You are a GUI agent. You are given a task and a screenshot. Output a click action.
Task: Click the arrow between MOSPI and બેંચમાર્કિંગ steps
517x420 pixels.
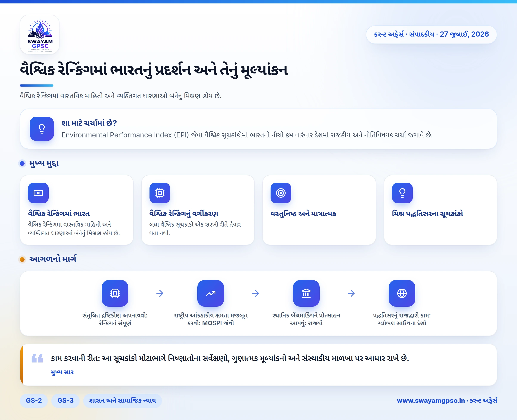(255, 293)
